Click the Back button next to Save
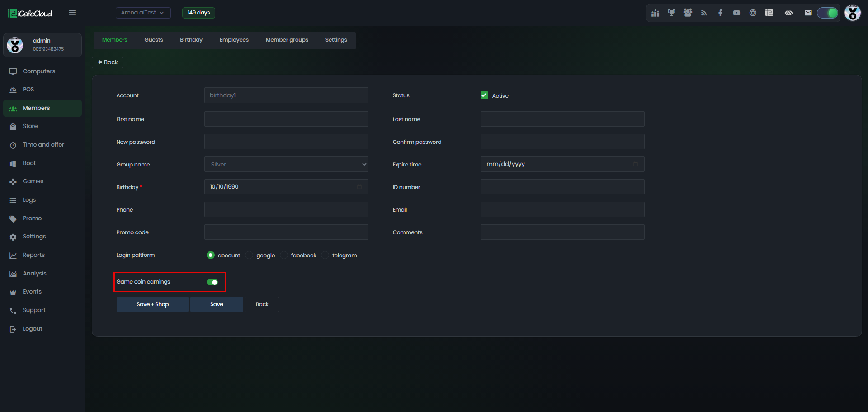The height and width of the screenshot is (412, 868). (x=262, y=304)
